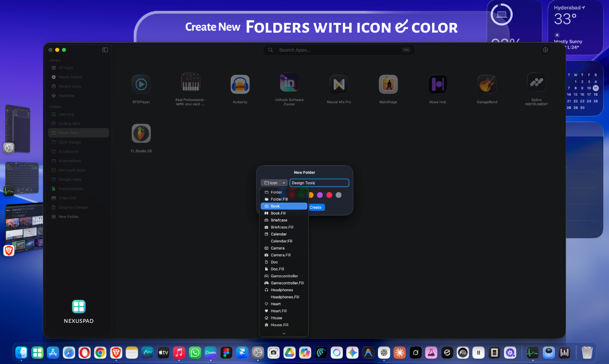
Task: Choose the Calendar icon option
Action: pyautogui.click(x=284, y=234)
